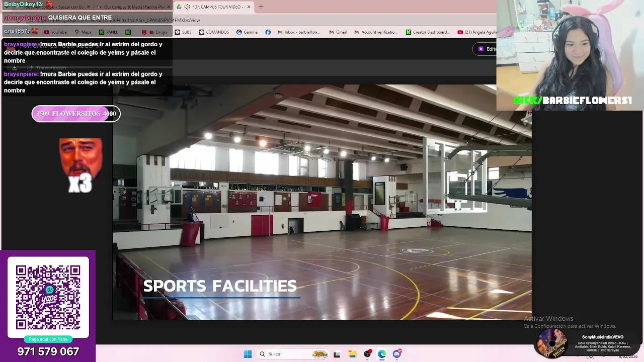Open the (21) Ángela Aguilar YouTube bookmark
This screenshot has width=644, height=362.
click(477, 32)
